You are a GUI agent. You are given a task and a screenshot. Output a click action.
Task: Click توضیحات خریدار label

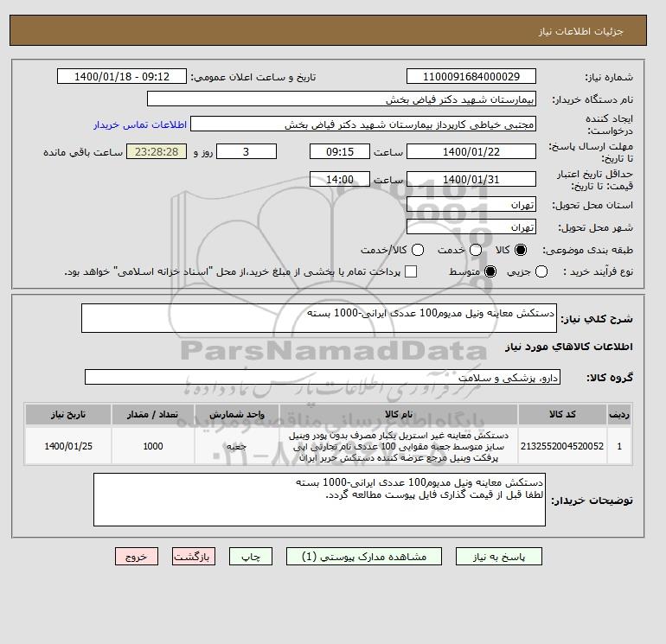[592, 501]
